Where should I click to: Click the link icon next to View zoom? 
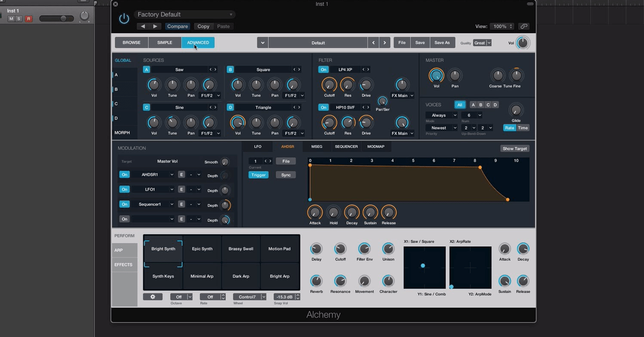point(524,25)
